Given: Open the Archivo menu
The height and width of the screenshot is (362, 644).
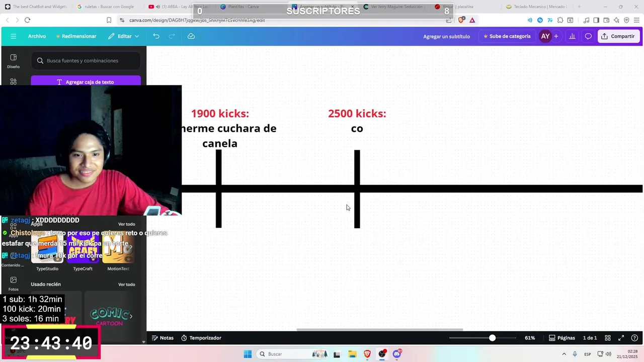Looking at the screenshot, I should (37, 36).
